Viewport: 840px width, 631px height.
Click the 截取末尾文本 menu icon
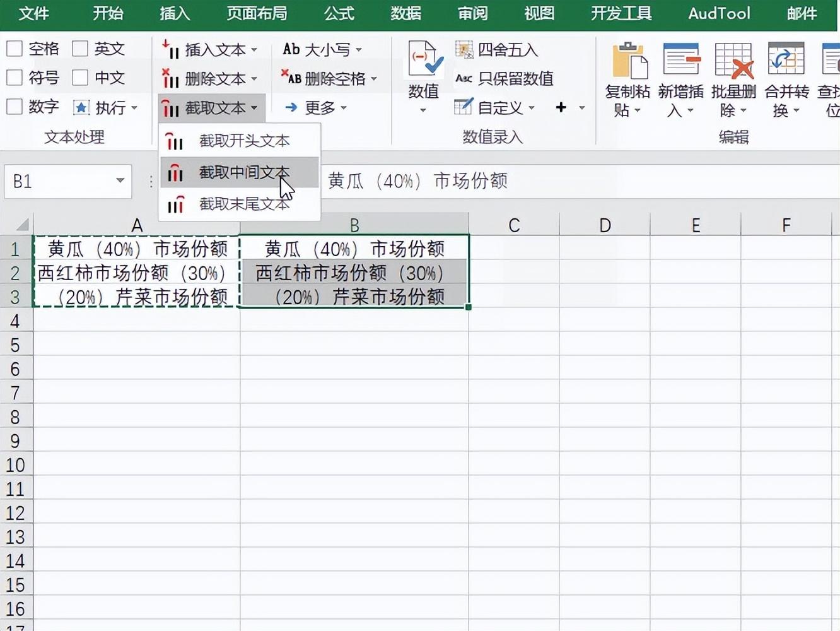coord(175,204)
